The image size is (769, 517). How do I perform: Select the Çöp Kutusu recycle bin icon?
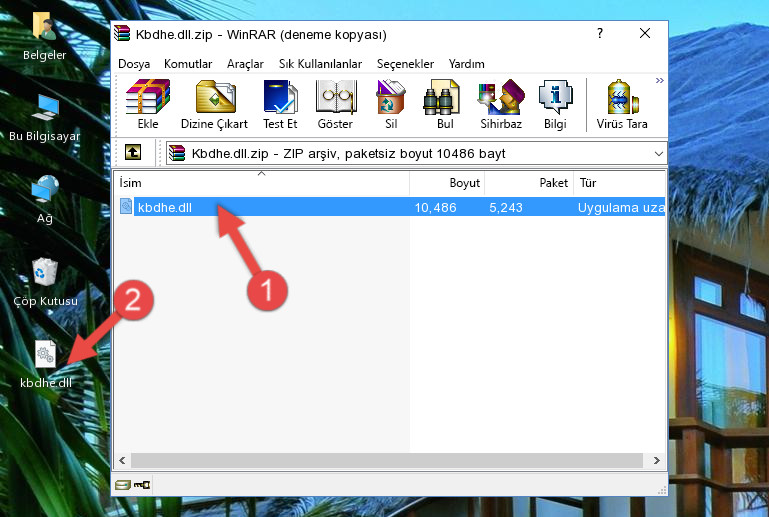[x=45, y=282]
